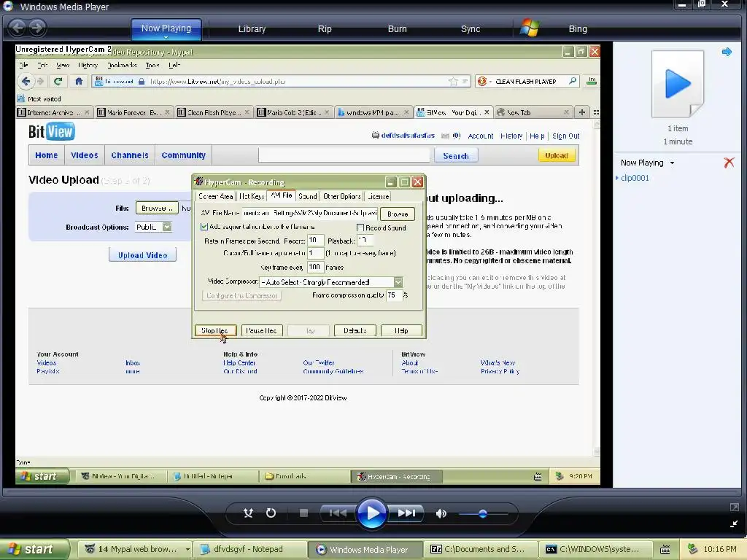
Task: Start playback with the large Play button
Action: click(x=371, y=513)
